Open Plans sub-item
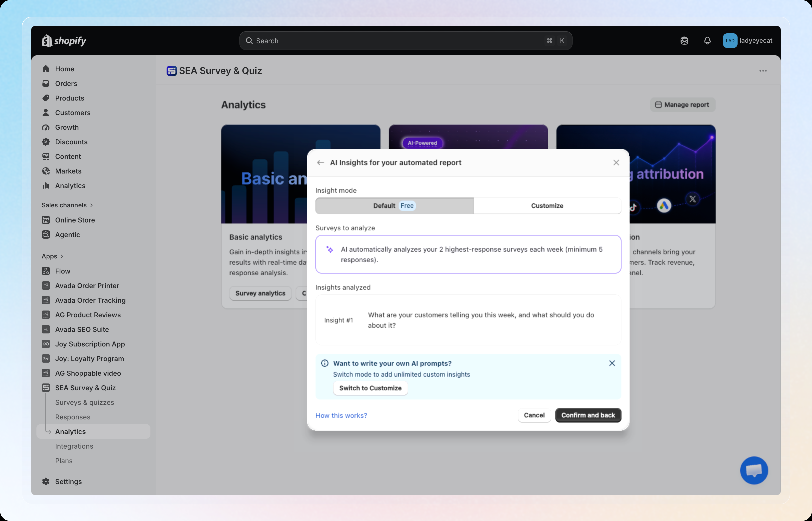 (64, 461)
